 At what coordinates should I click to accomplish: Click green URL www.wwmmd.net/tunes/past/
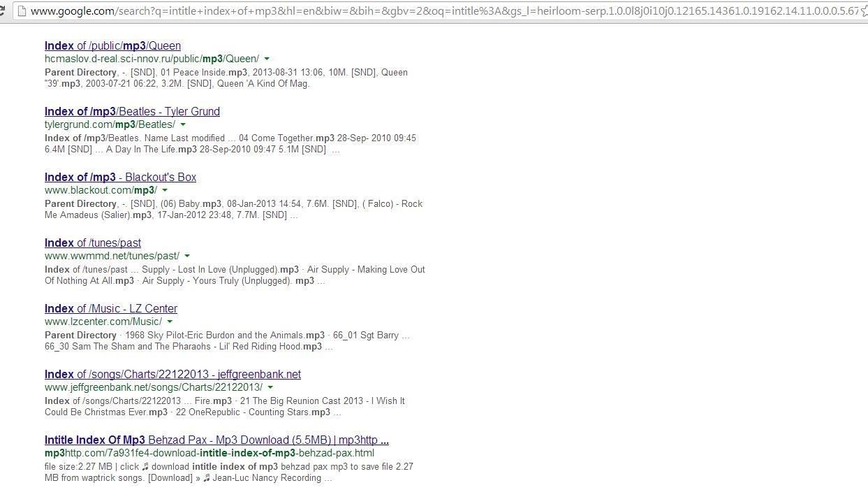point(112,256)
